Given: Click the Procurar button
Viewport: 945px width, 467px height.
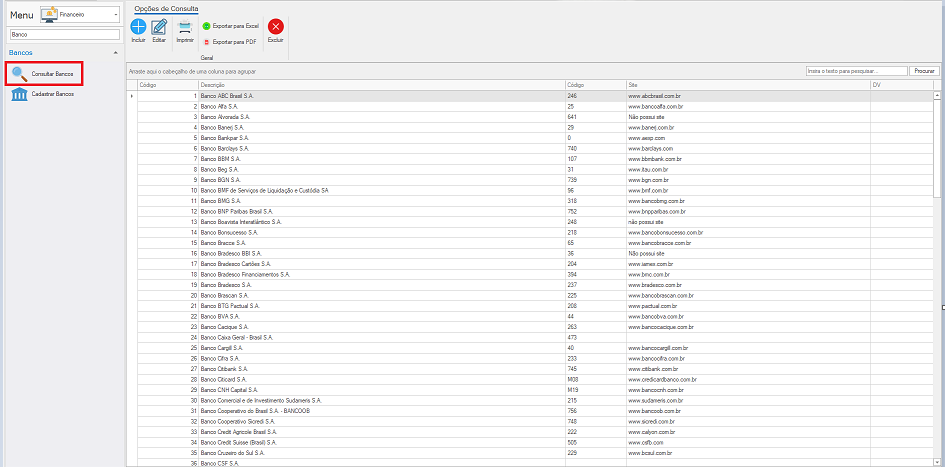Looking at the screenshot, I should coord(925,71).
